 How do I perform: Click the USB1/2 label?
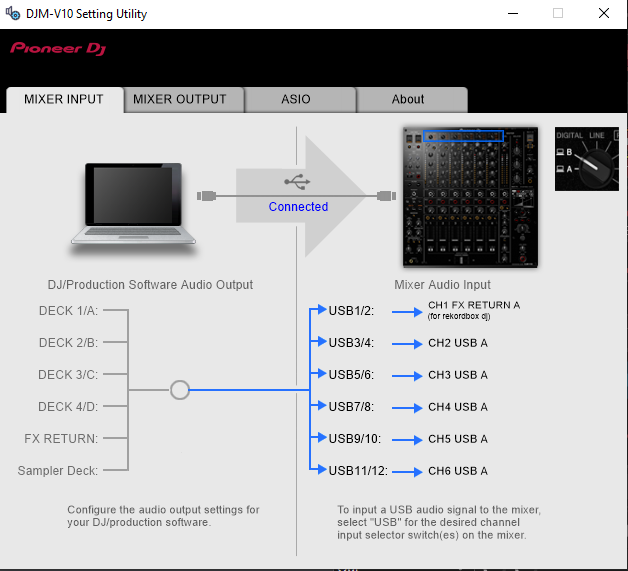coord(351,311)
